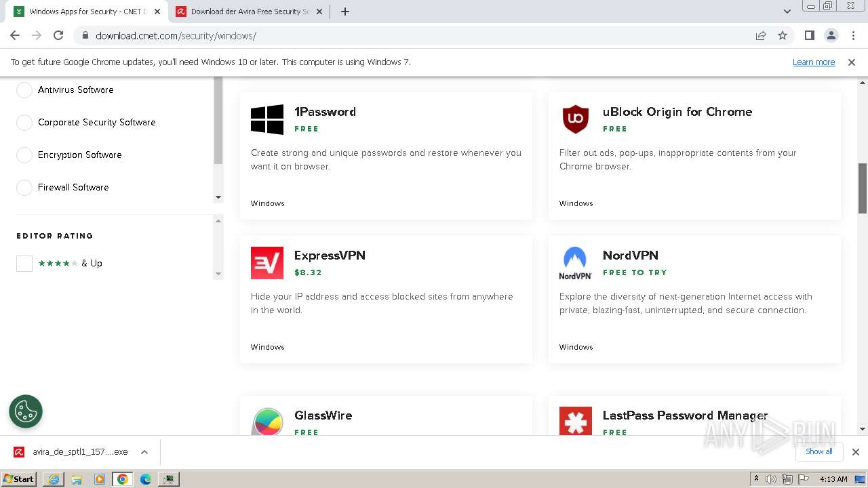Click the EDITOR RATING heading
The image size is (868, 488).
tap(55, 236)
